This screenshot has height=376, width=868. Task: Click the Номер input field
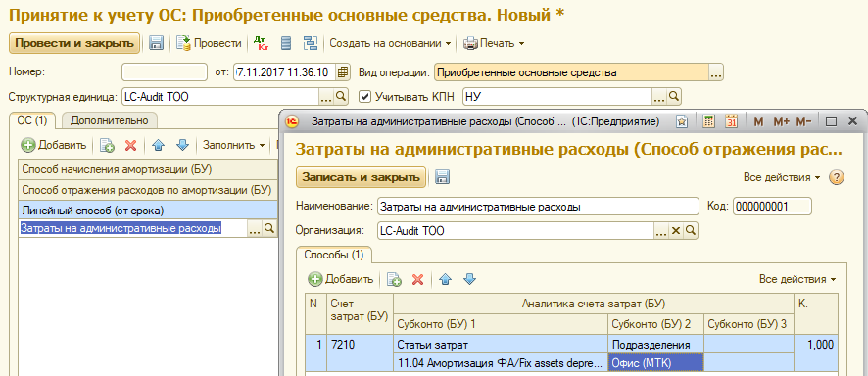(165, 71)
